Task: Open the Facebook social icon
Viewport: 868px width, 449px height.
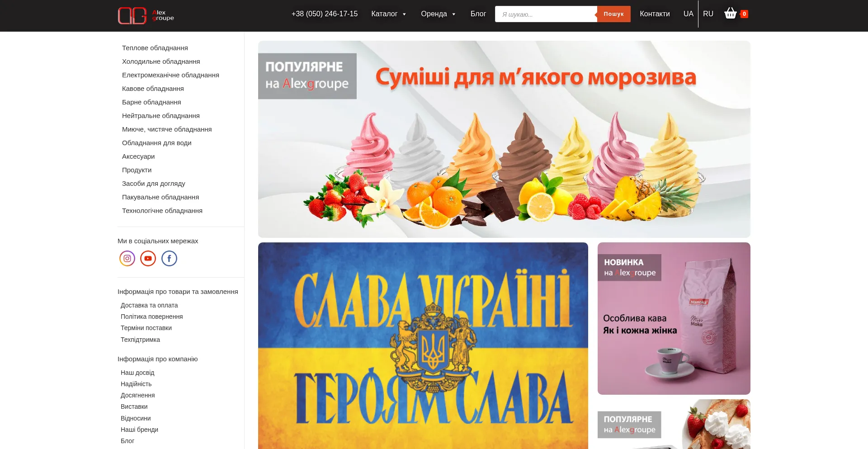Action: pyautogui.click(x=169, y=259)
